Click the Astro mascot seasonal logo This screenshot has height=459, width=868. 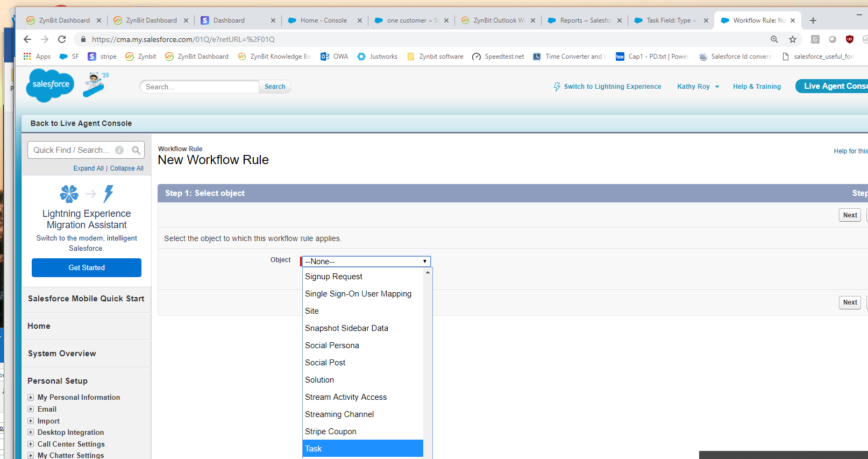coord(95,84)
